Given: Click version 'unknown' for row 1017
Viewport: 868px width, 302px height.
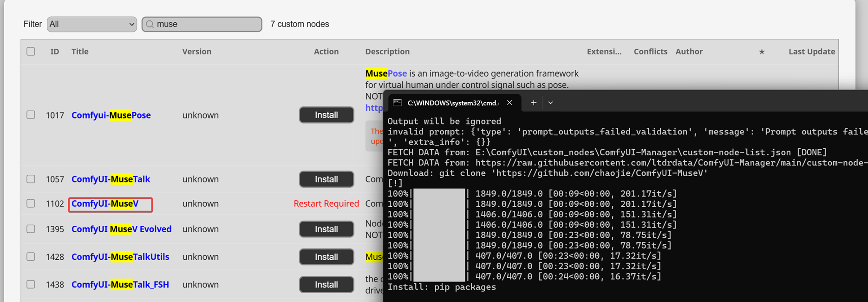Looking at the screenshot, I should 200,115.
